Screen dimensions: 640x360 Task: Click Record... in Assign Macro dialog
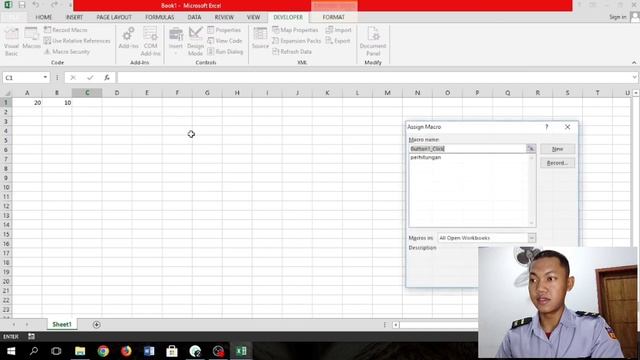[x=558, y=163]
